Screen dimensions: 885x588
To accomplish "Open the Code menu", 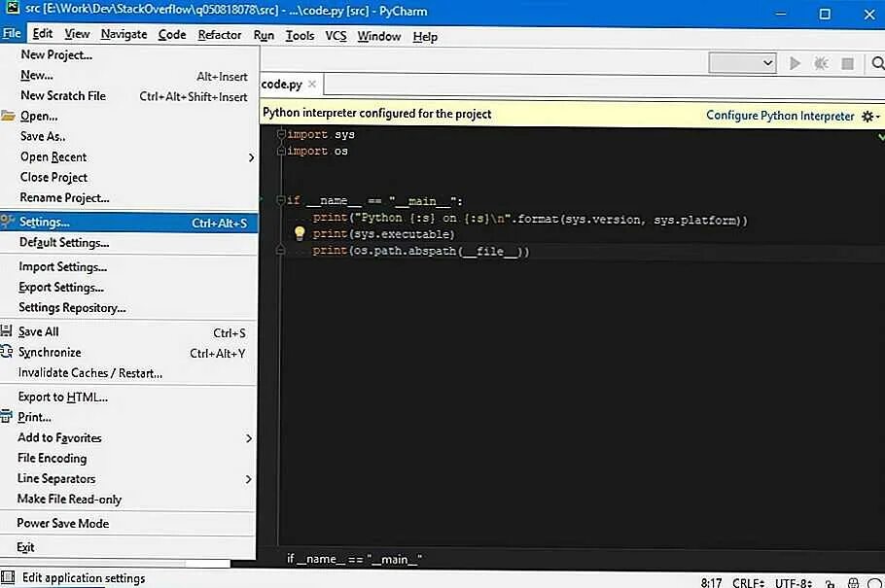I will point(171,35).
